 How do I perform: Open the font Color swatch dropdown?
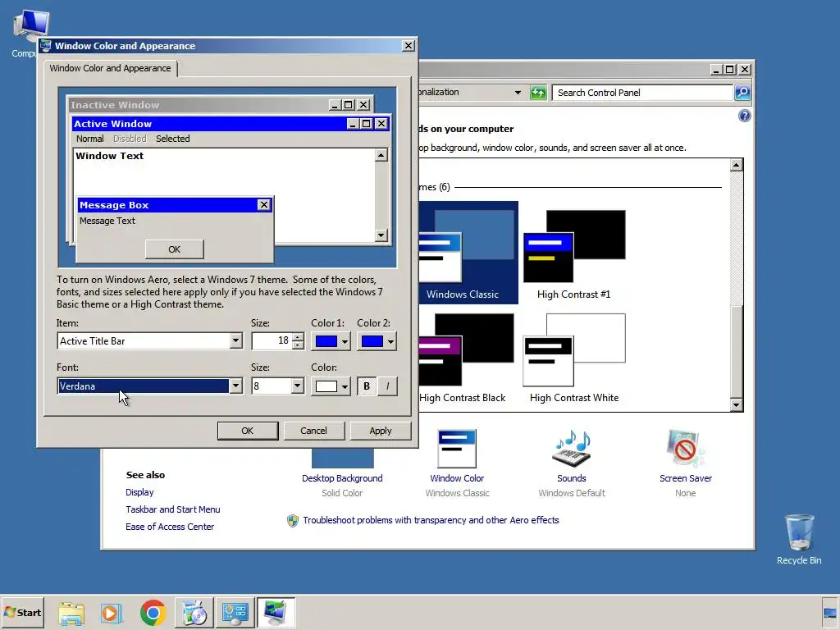pyautogui.click(x=331, y=386)
